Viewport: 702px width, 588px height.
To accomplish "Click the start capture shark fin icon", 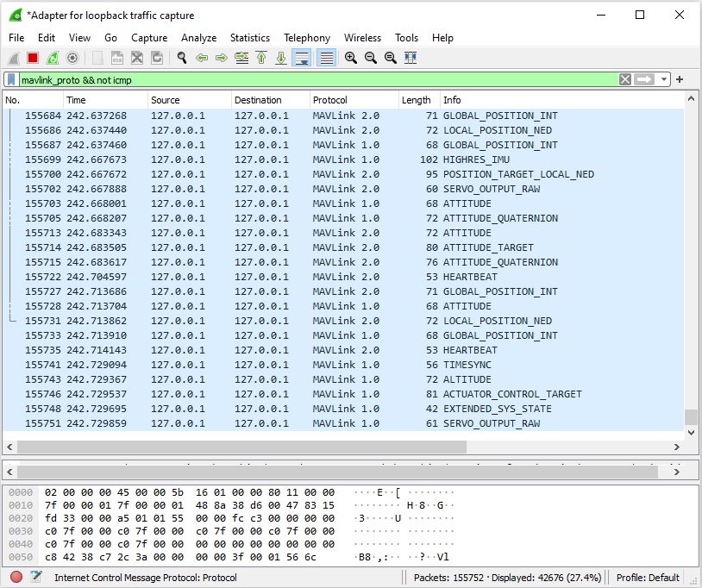I will (14, 58).
